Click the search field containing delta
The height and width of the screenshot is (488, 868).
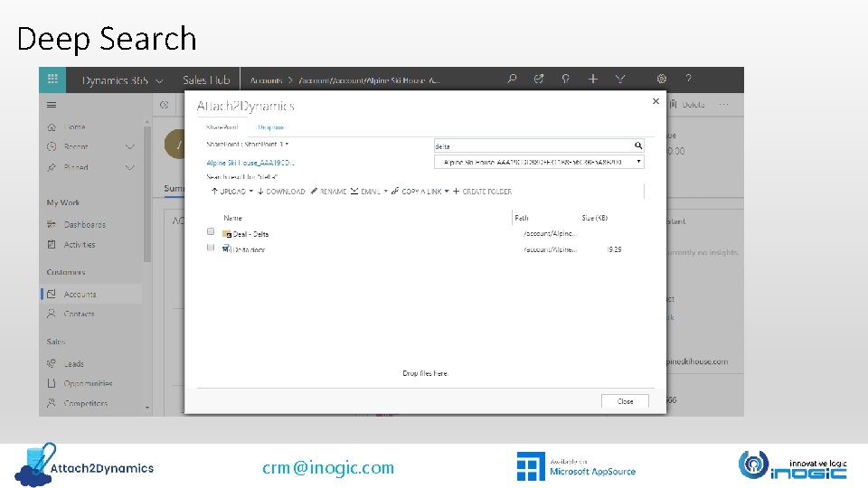pyautogui.click(x=533, y=145)
